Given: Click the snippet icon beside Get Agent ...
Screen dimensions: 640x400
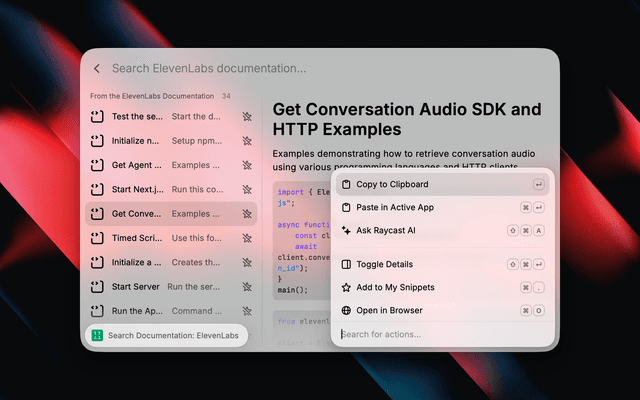Looking at the screenshot, I should pyautogui.click(x=97, y=165).
